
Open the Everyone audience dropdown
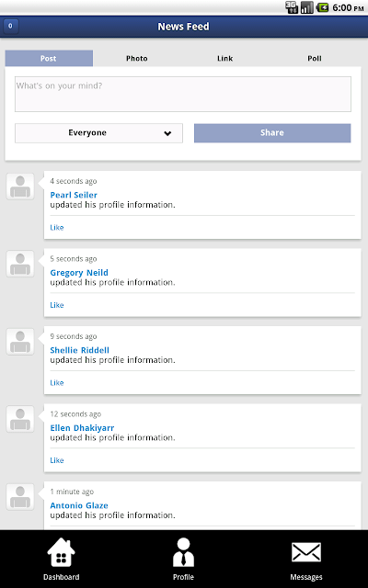98,133
